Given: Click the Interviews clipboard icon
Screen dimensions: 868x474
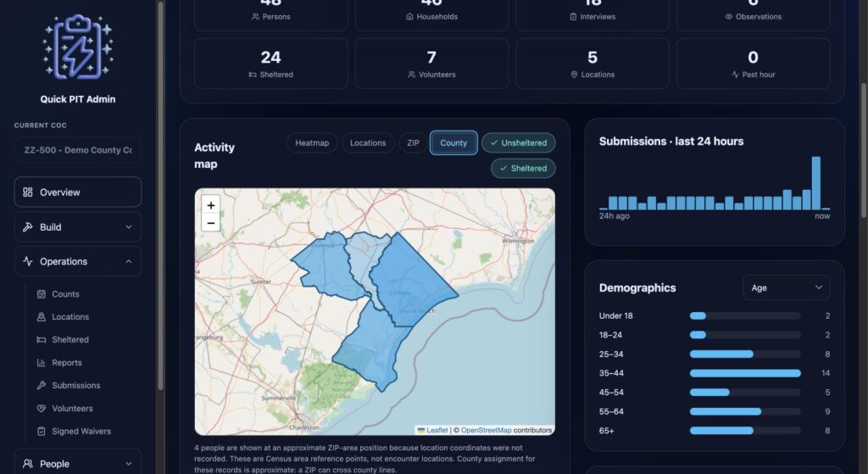Looking at the screenshot, I should point(573,17).
